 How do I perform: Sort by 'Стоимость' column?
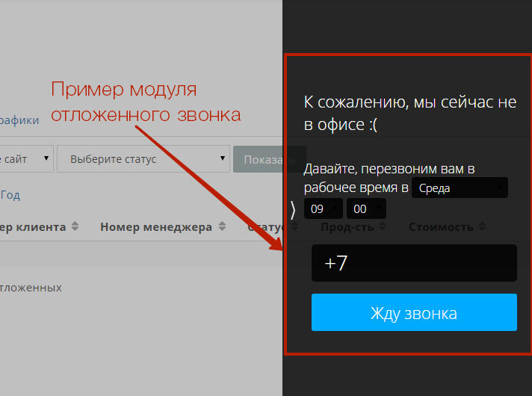point(447,226)
